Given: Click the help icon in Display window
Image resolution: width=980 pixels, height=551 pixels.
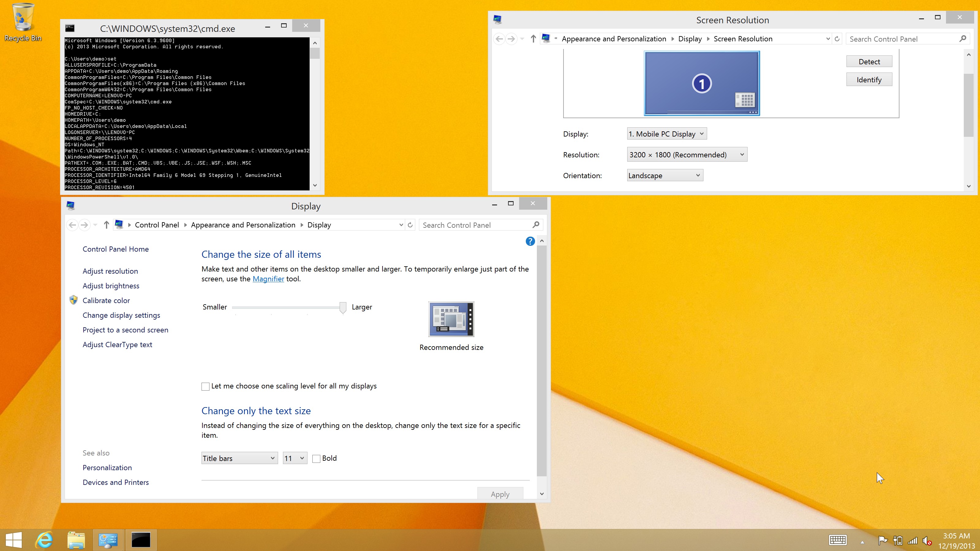Looking at the screenshot, I should point(530,241).
